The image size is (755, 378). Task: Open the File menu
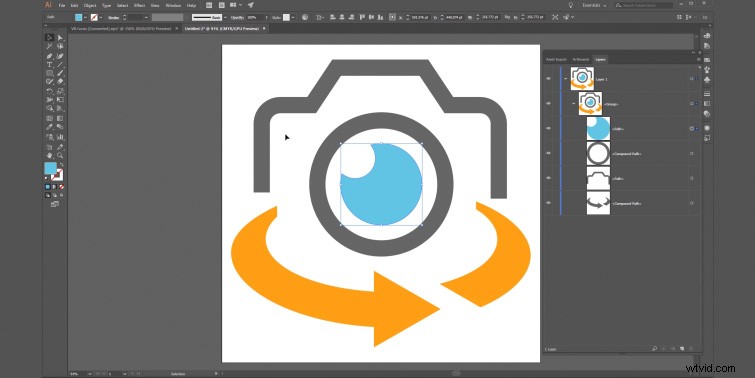pyautogui.click(x=62, y=5)
